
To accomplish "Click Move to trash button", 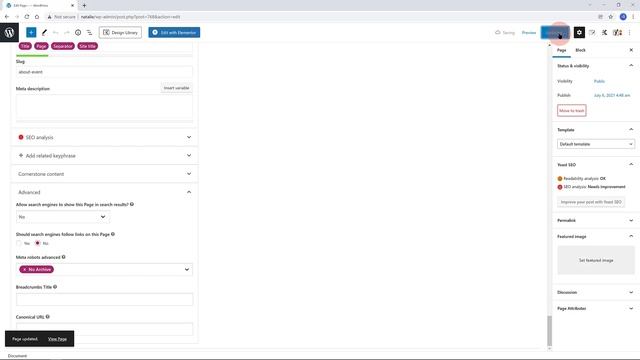I will pyautogui.click(x=571, y=111).
